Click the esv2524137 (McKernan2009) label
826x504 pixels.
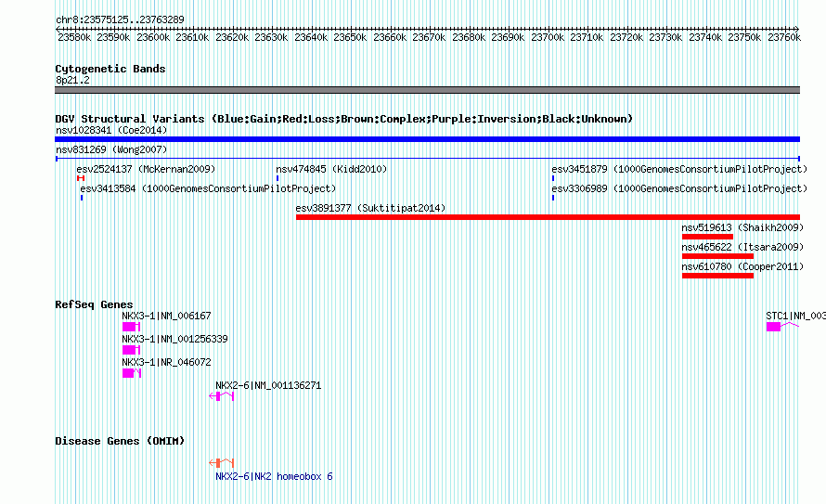(x=146, y=169)
